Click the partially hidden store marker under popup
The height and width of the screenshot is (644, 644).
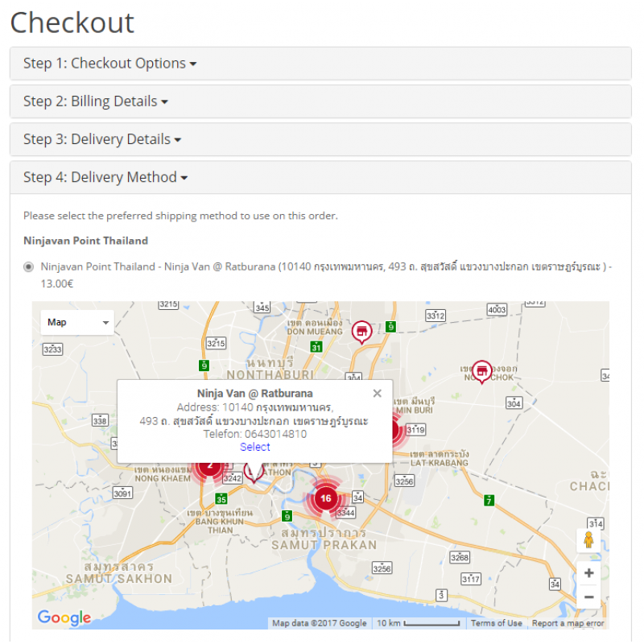pos(254,472)
